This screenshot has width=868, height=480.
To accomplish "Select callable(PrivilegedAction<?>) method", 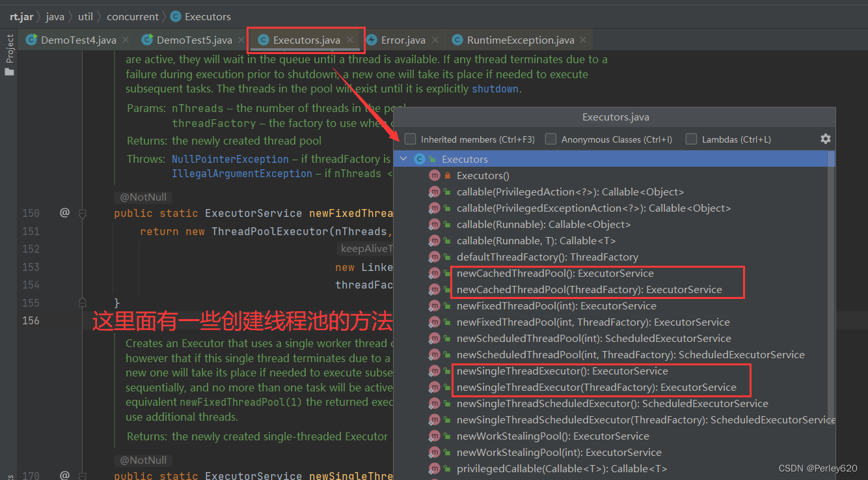I will [x=570, y=192].
